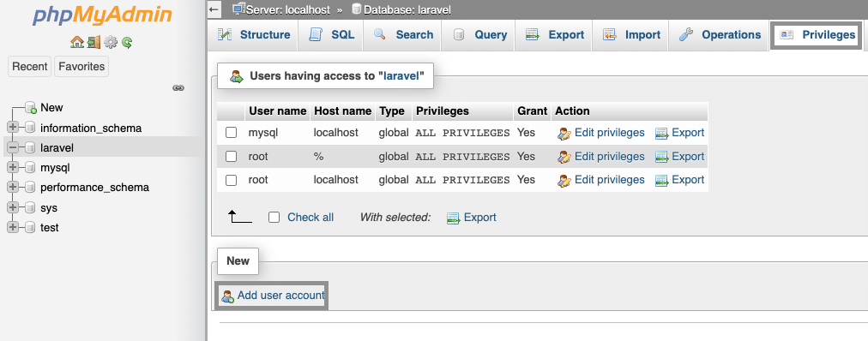Click the sys database cylinder icon
The height and width of the screenshot is (341, 868).
click(30, 208)
